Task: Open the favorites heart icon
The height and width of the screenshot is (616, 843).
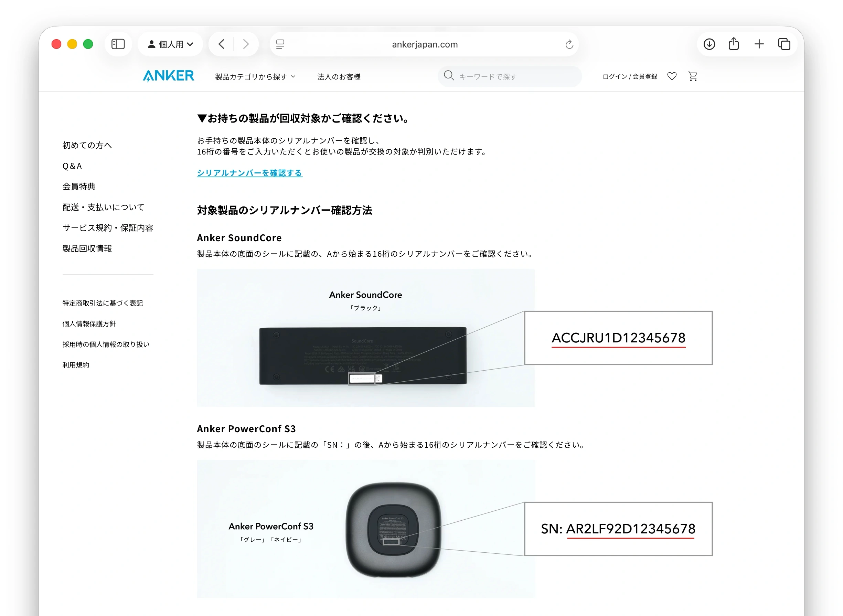Action: [672, 76]
